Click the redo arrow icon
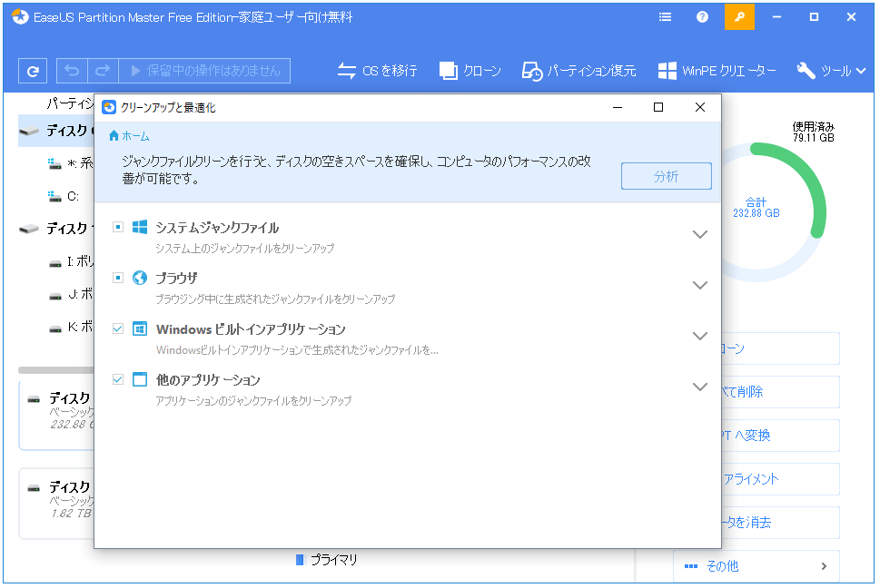This screenshot has width=880, height=588. tap(103, 71)
